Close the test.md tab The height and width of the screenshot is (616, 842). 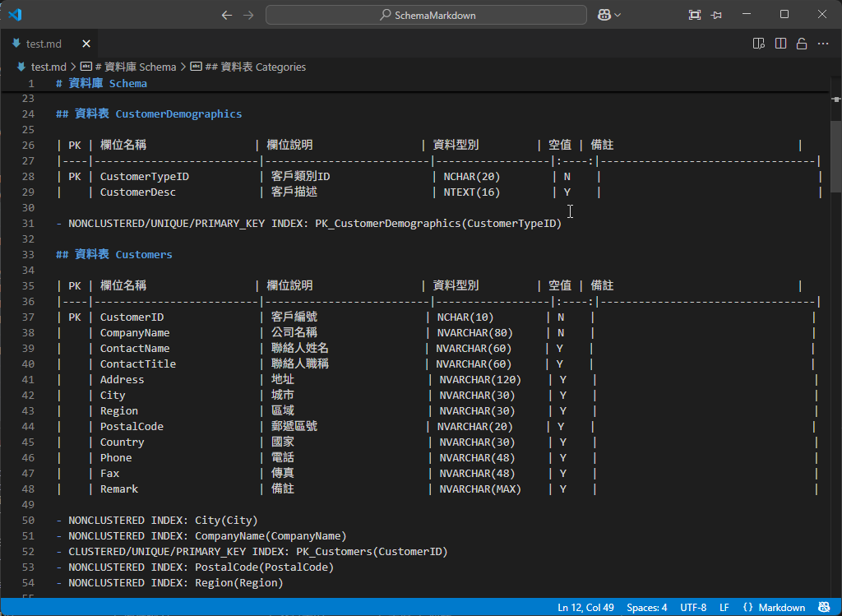86,44
